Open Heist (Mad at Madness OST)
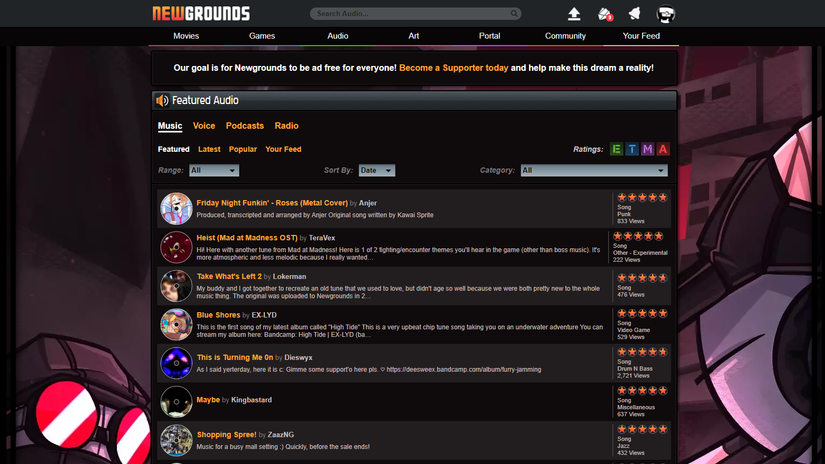 click(x=247, y=238)
